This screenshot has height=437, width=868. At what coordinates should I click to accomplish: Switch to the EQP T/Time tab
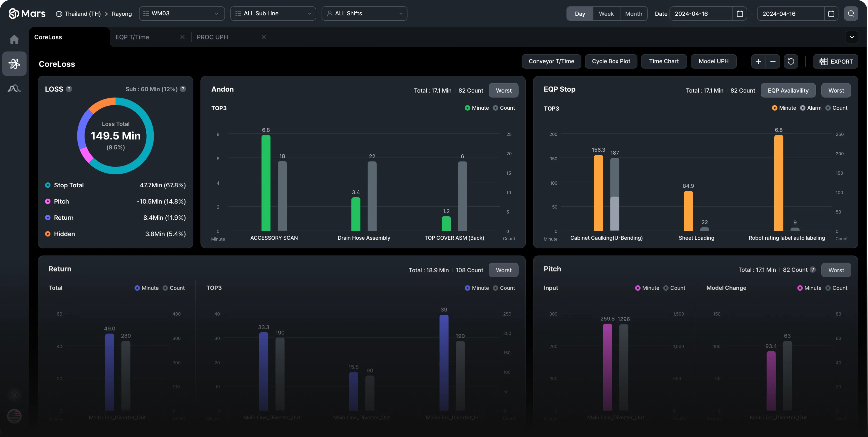coord(132,37)
